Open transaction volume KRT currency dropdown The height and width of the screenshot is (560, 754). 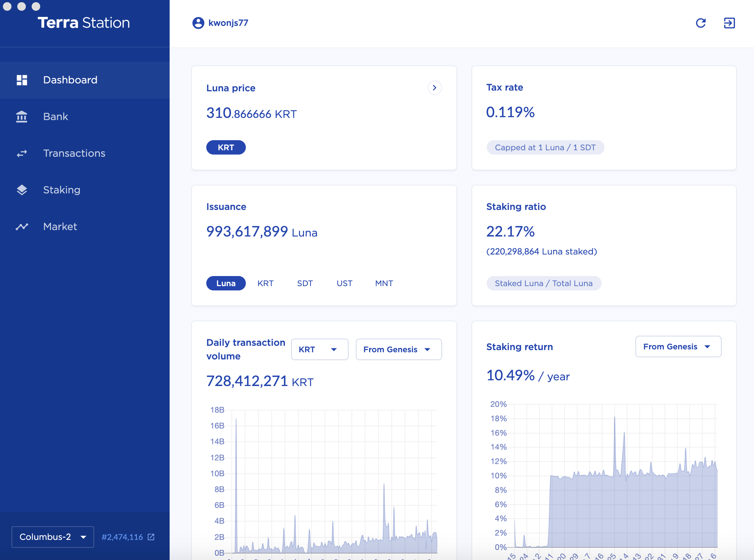pyautogui.click(x=319, y=349)
